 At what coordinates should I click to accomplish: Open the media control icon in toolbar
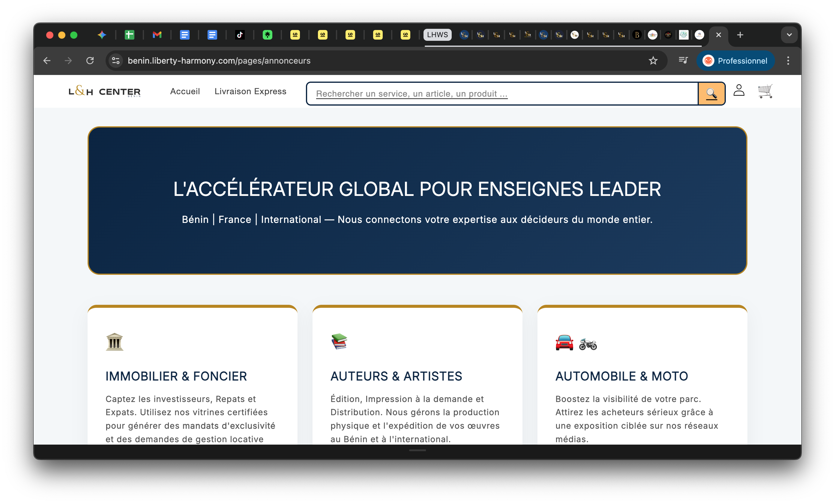click(683, 61)
